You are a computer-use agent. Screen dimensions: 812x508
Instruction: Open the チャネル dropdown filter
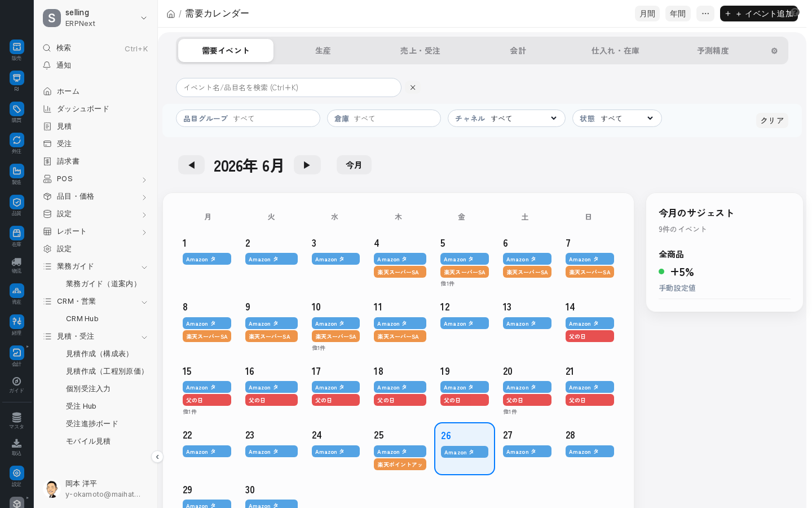(506, 119)
